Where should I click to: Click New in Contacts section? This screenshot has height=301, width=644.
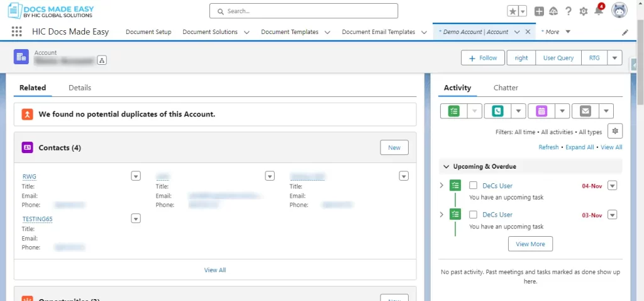click(394, 147)
